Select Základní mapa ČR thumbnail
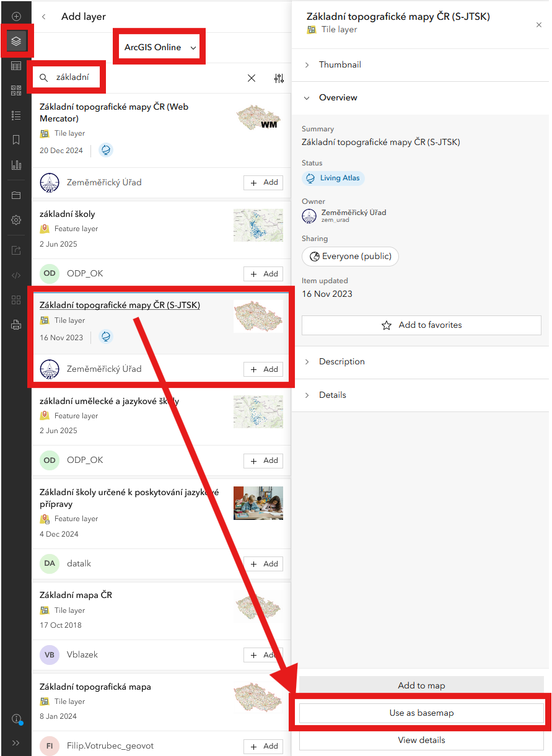 [x=258, y=609]
